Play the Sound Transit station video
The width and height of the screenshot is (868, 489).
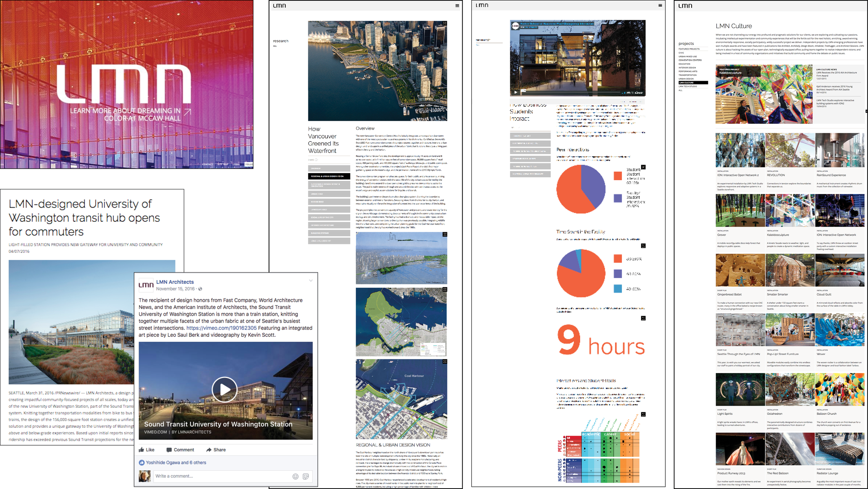tap(225, 390)
